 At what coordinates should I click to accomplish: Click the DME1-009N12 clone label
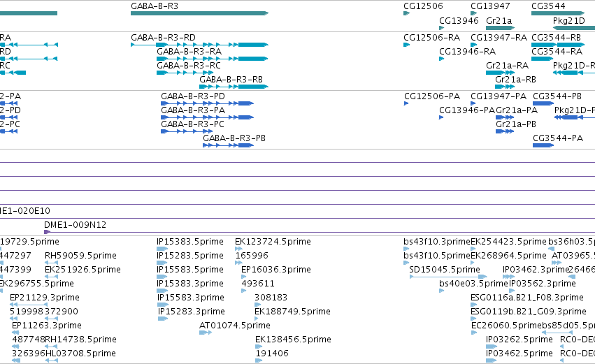75,225
